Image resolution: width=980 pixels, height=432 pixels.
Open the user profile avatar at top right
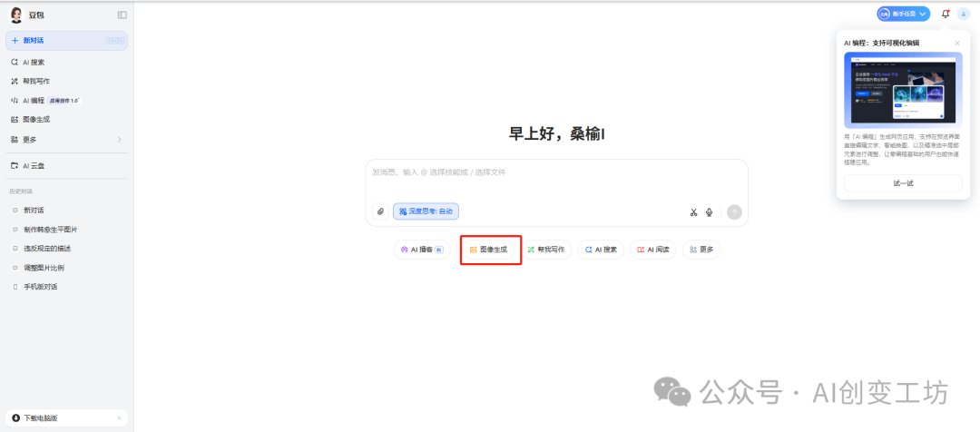click(x=963, y=14)
